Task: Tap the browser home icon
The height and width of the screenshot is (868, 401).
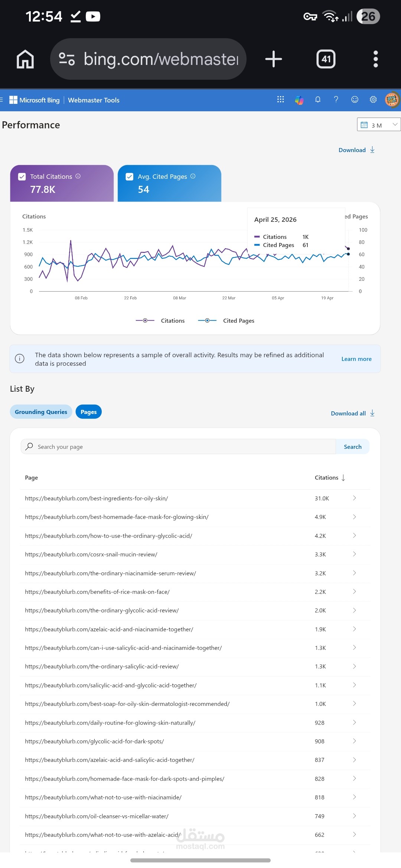Action: [25, 59]
